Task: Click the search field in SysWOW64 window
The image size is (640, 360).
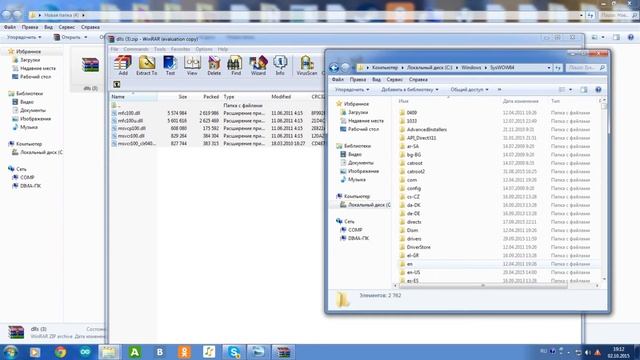Action: pos(586,68)
